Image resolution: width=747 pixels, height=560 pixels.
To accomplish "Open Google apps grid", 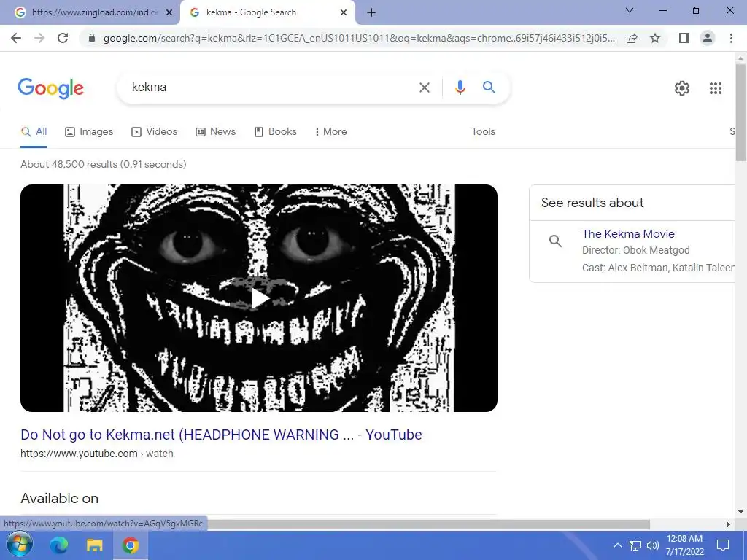I will coord(715,88).
